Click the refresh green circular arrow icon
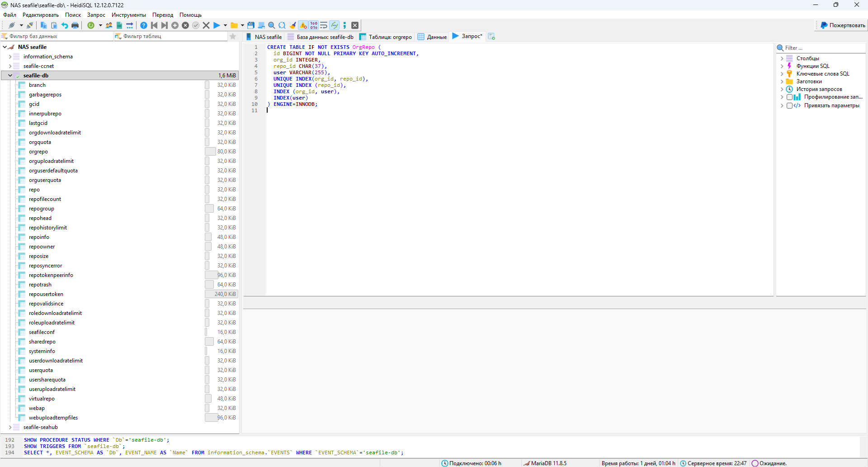 tap(91, 25)
